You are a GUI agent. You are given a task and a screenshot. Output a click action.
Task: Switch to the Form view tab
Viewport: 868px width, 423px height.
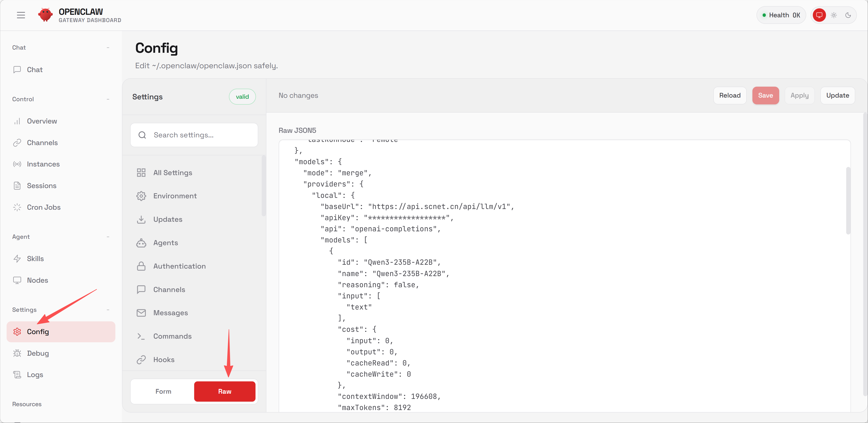(x=163, y=391)
